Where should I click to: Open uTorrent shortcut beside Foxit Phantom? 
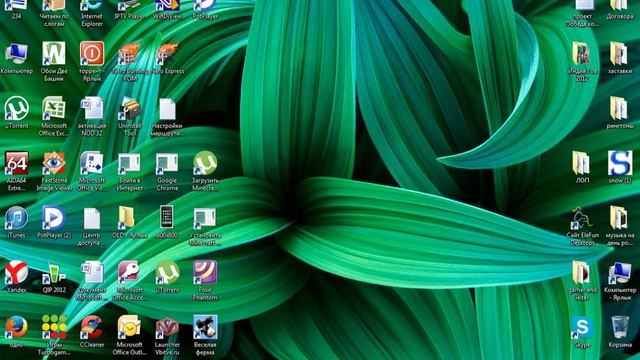[x=167, y=277]
